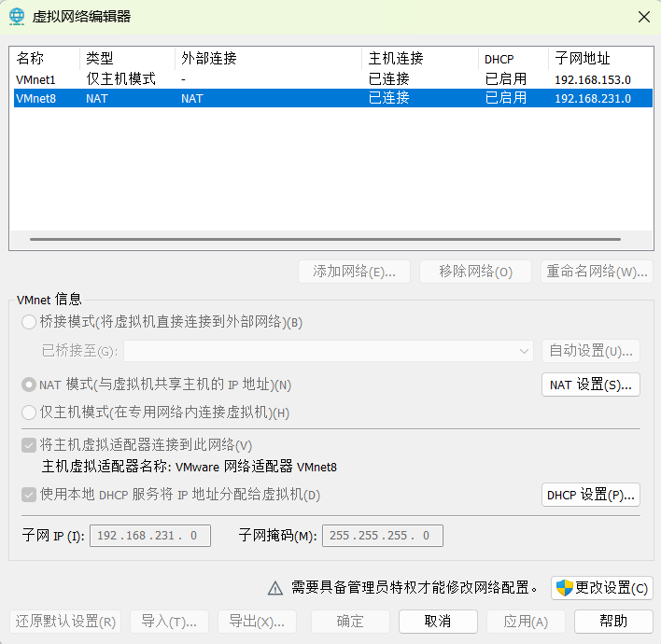661x644 pixels.
Task: Click the 外部连接 column header
Action: click(269, 58)
